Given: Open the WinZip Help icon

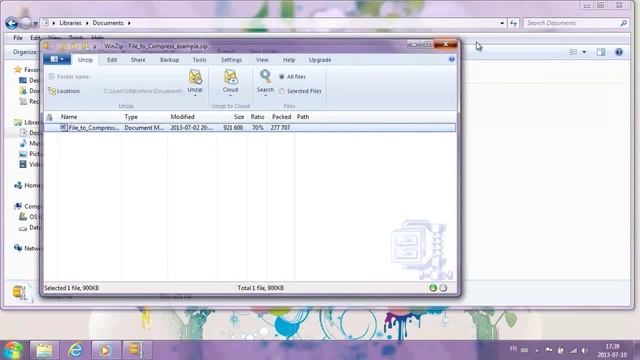Looking at the screenshot, I should (452, 59).
